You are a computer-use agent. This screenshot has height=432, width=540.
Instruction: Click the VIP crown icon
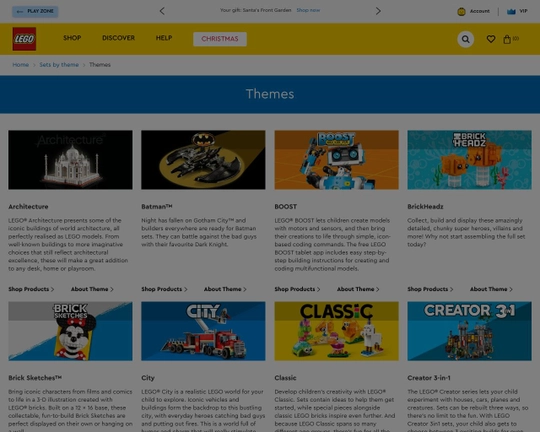511,12
